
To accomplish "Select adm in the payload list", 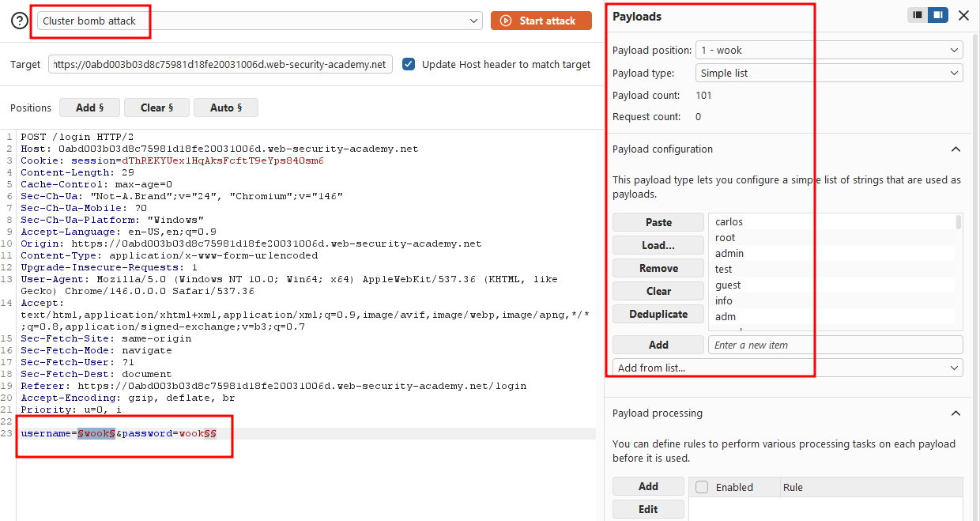I will click(831, 317).
